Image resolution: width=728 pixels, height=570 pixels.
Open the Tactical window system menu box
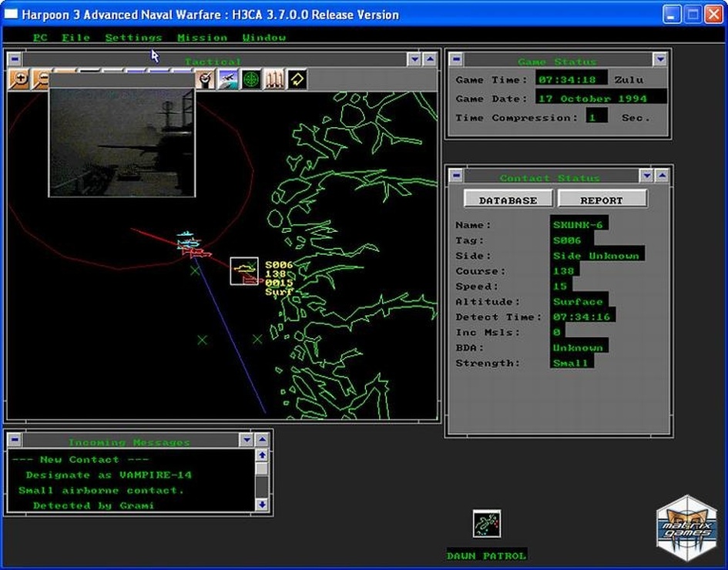tap(15, 59)
